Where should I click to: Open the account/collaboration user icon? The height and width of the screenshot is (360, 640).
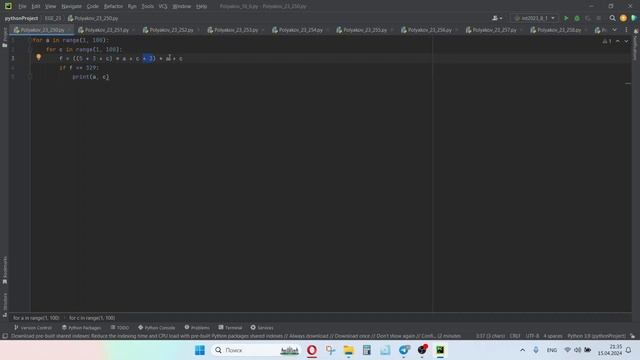(497, 18)
